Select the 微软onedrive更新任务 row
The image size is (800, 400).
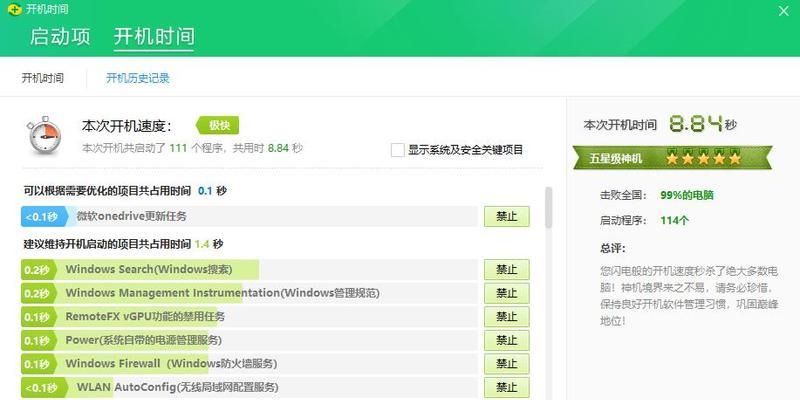(249, 217)
